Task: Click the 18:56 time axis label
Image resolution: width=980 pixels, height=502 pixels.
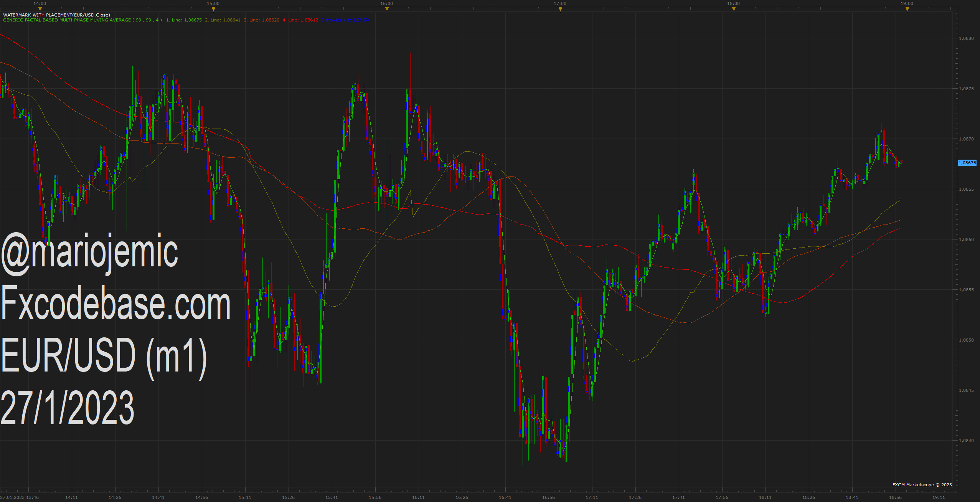Action: [895, 497]
